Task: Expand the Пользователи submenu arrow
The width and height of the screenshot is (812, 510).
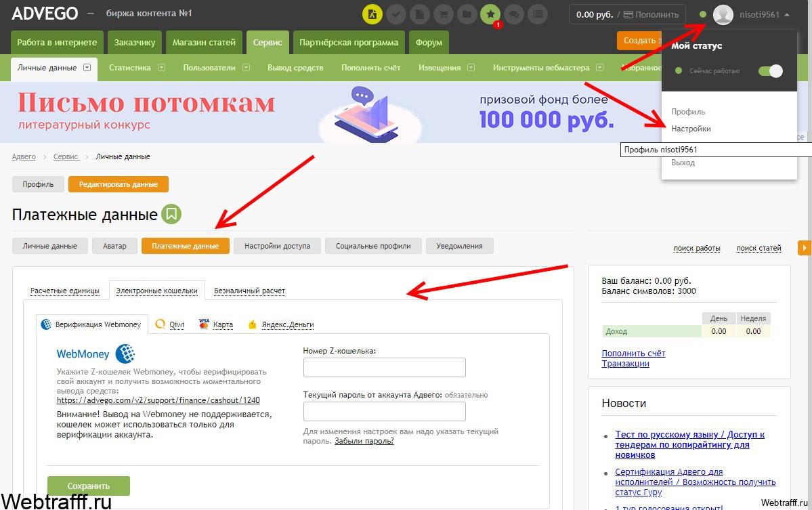Action: click(246, 67)
